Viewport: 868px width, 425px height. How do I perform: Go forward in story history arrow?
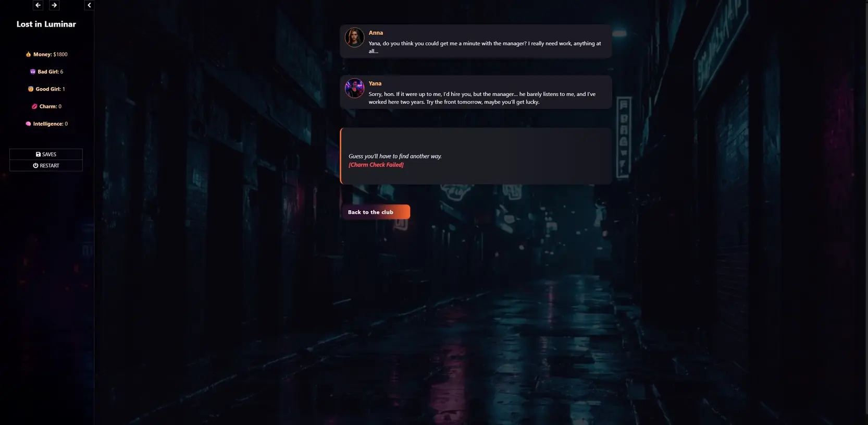[54, 5]
